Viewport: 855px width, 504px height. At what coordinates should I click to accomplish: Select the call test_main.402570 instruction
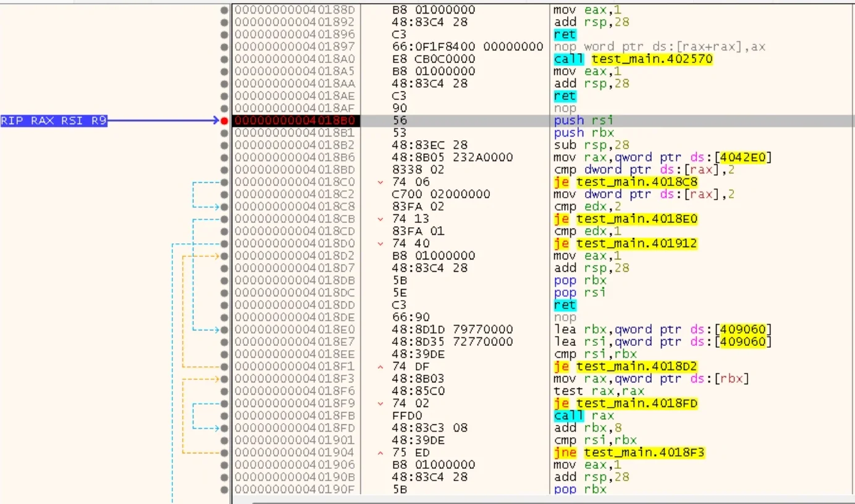(633, 59)
